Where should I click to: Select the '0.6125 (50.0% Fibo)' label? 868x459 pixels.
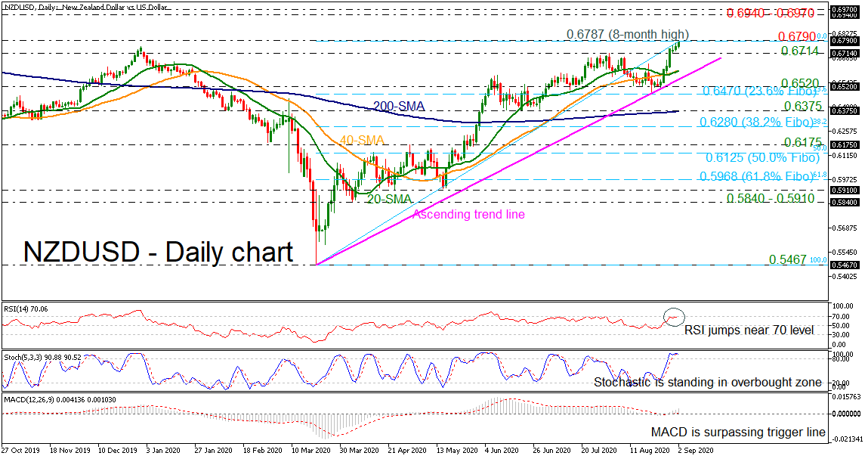point(762,158)
